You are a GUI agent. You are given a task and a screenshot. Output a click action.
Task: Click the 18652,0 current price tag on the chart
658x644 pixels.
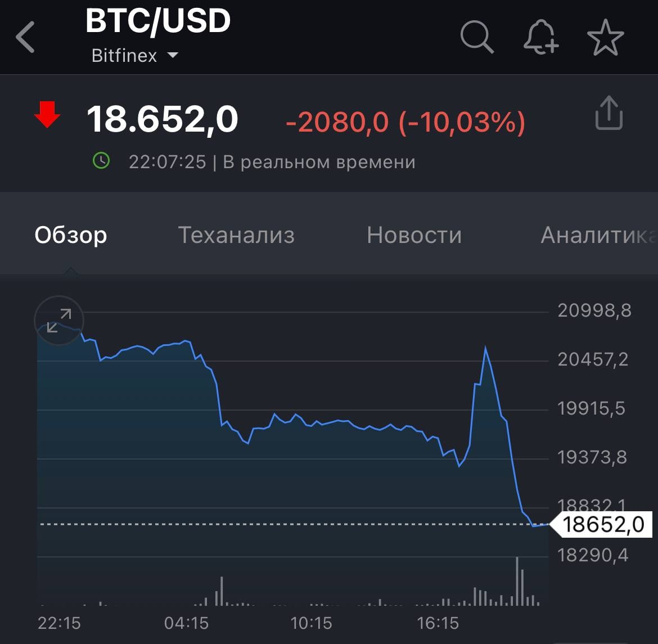603,525
